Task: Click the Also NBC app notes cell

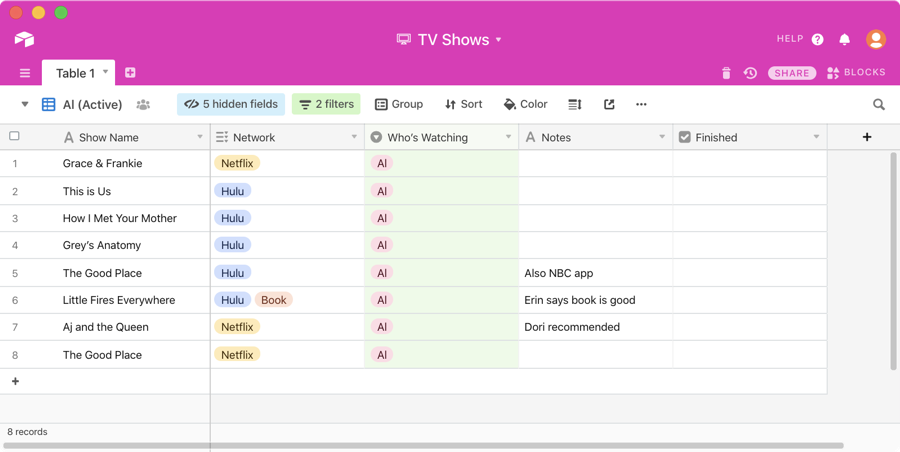Action: [x=595, y=273]
